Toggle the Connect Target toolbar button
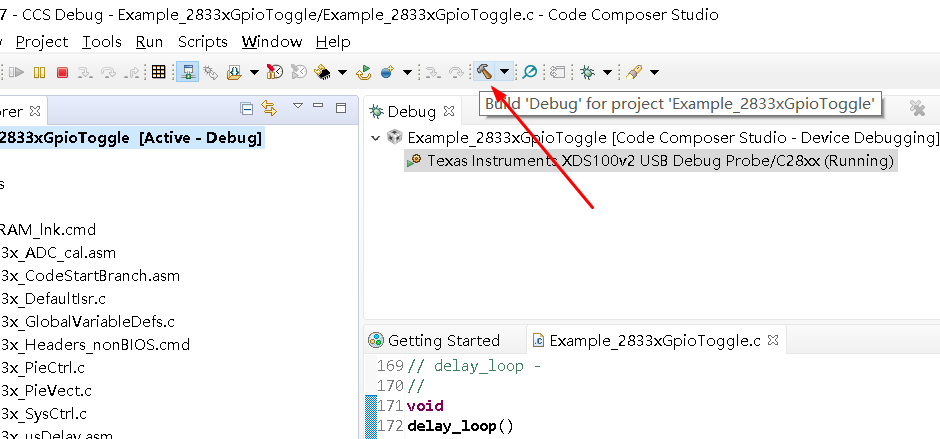This screenshot has height=439, width=940. point(188,72)
